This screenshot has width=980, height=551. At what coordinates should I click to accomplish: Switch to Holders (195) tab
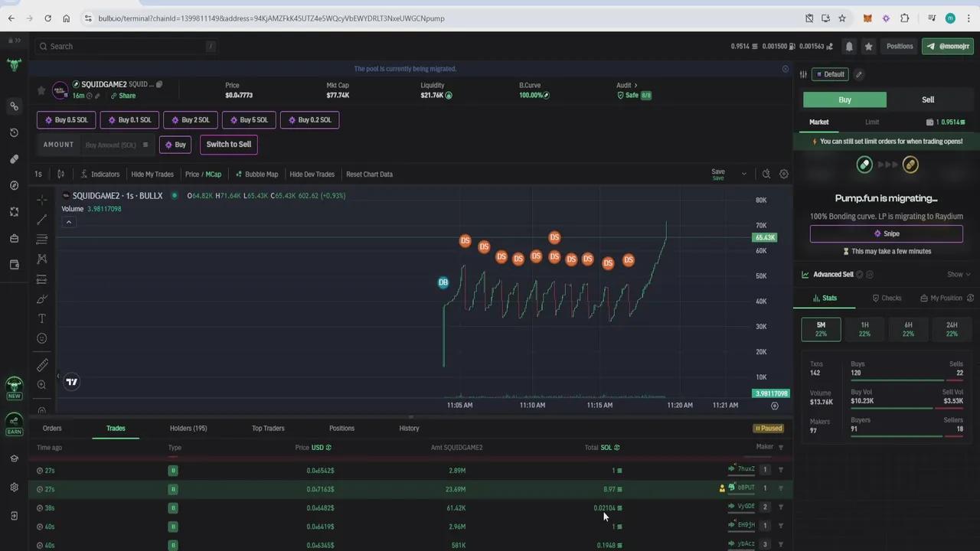[x=188, y=429]
